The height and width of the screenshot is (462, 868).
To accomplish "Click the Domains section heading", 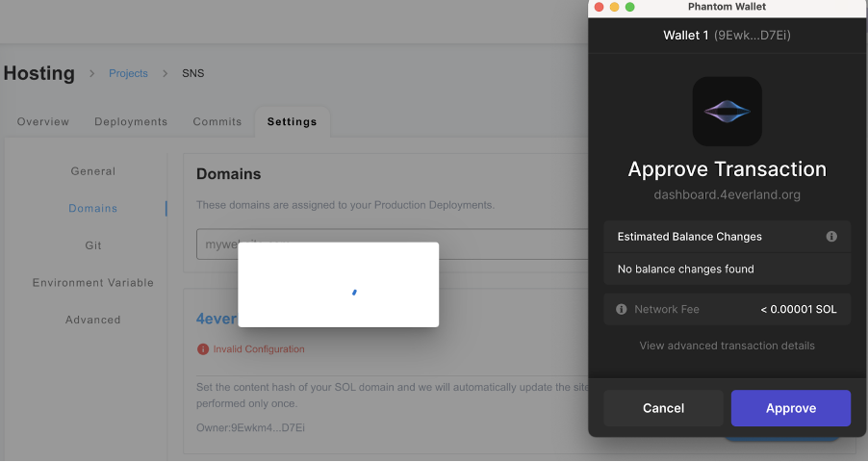I will pos(229,174).
